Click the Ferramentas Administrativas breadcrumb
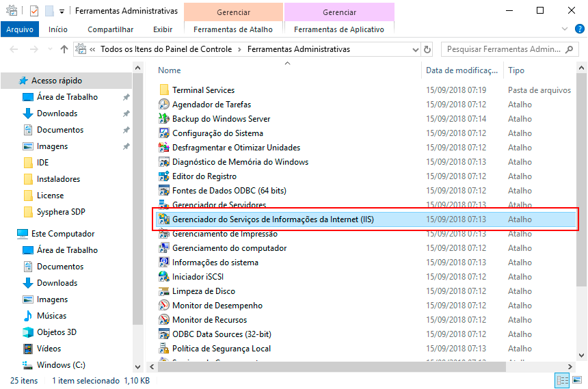The width and height of the screenshot is (588, 389). 299,49
